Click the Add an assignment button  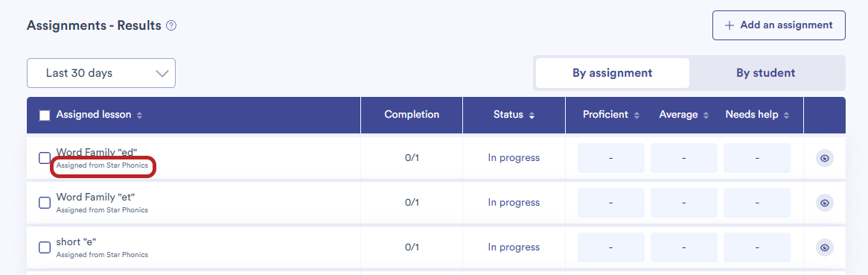[x=779, y=25]
